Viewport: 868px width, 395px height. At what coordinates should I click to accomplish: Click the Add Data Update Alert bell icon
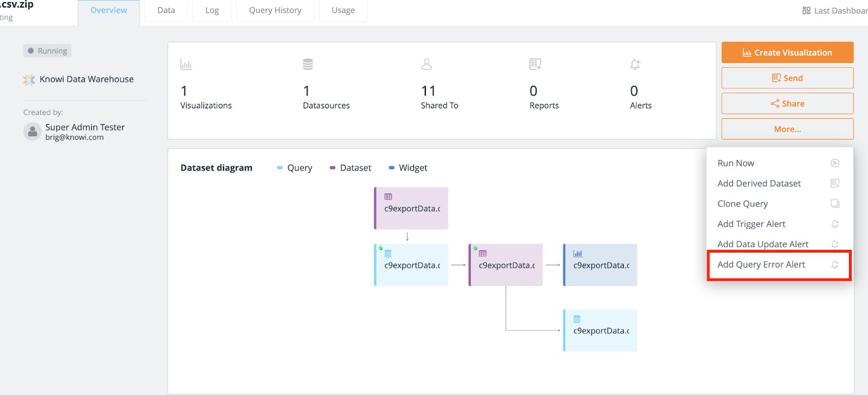[x=835, y=244]
